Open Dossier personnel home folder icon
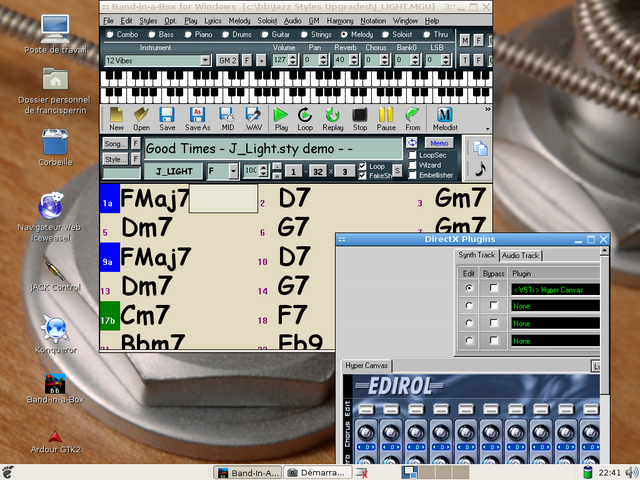 55,78
